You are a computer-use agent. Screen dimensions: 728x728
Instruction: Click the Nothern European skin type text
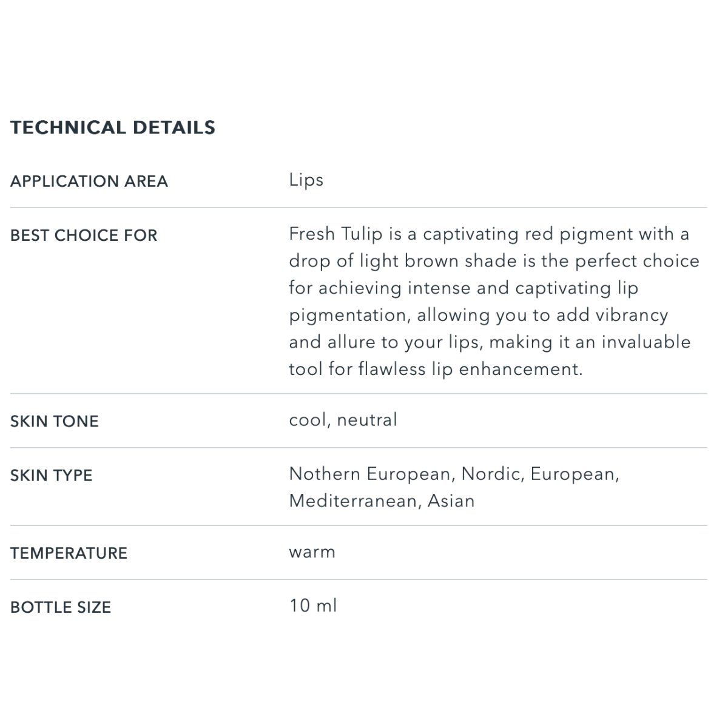[x=371, y=474]
